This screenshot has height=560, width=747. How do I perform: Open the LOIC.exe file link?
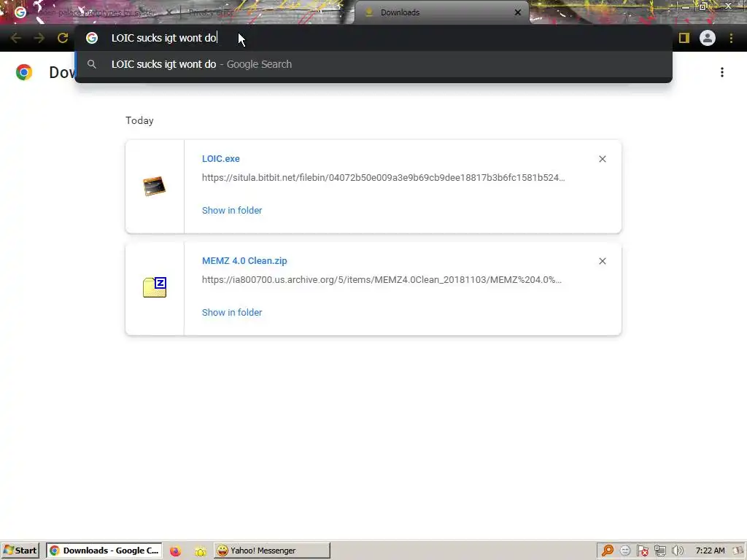click(x=220, y=158)
